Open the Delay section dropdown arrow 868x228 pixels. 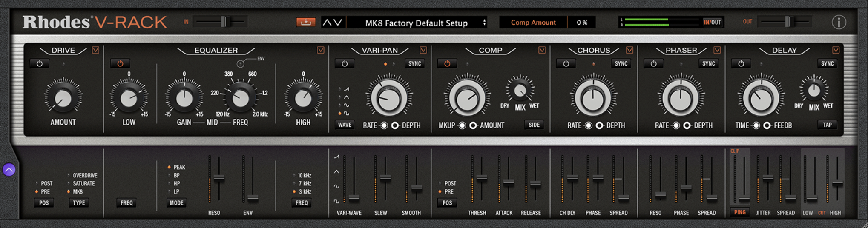[836, 50]
